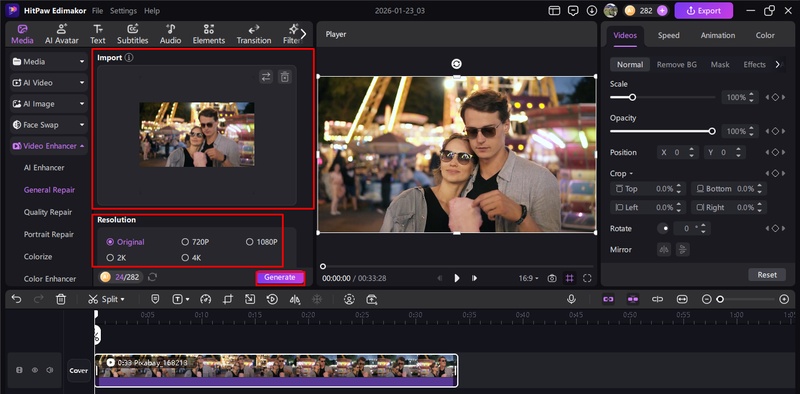This screenshot has height=394, width=800.
Task: Click the swap media icon in Import box
Action: [x=266, y=77]
